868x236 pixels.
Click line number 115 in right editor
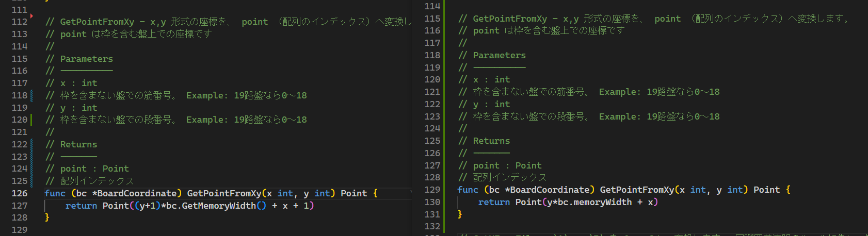pos(432,19)
